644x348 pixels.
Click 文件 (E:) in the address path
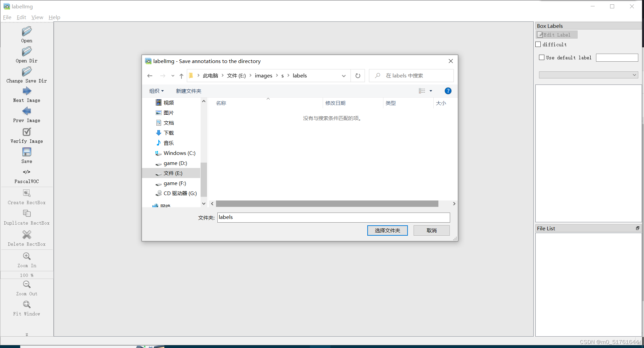click(236, 75)
